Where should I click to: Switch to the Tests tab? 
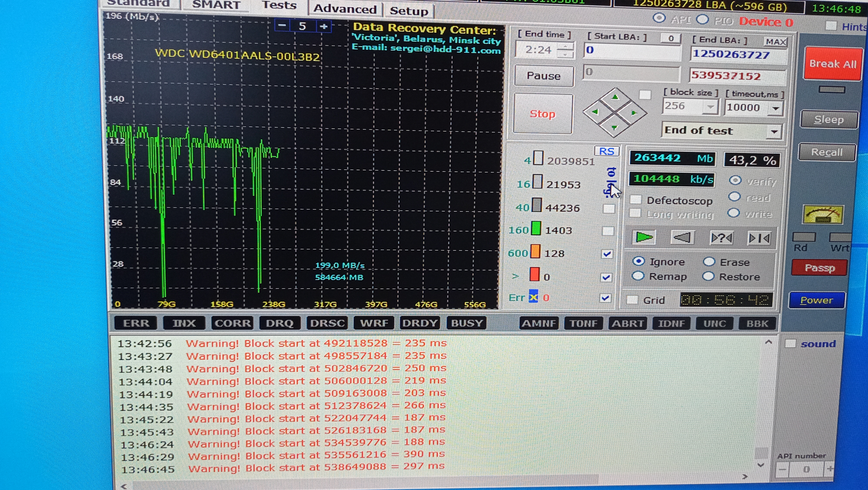[279, 5]
